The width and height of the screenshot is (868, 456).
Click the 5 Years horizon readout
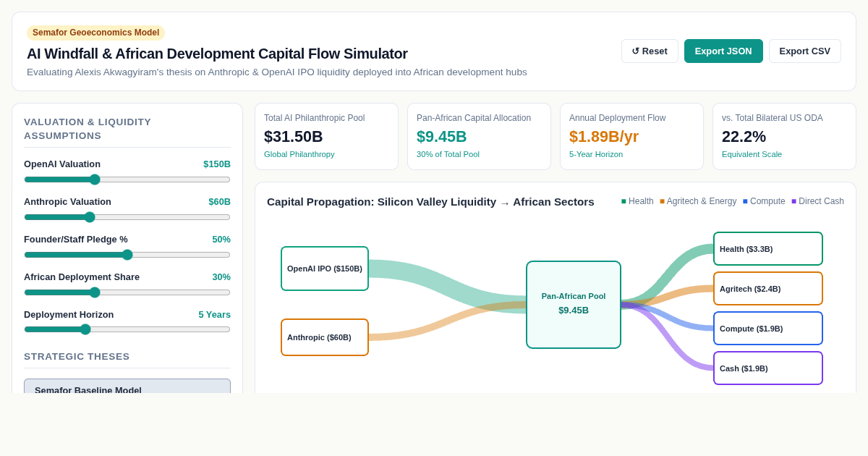pyautogui.click(x=215, y=315)
